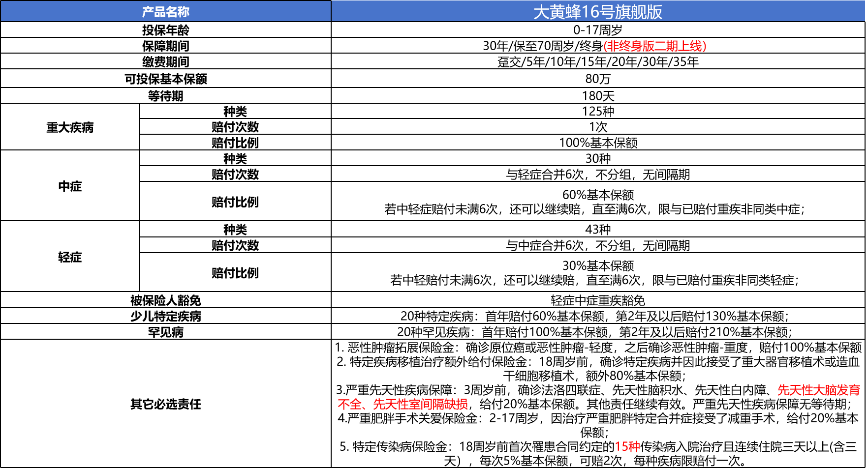Click 赔付次数 label in 中症 section
Image resolution: width=868 pixels, height=468 pixels.
235,174
